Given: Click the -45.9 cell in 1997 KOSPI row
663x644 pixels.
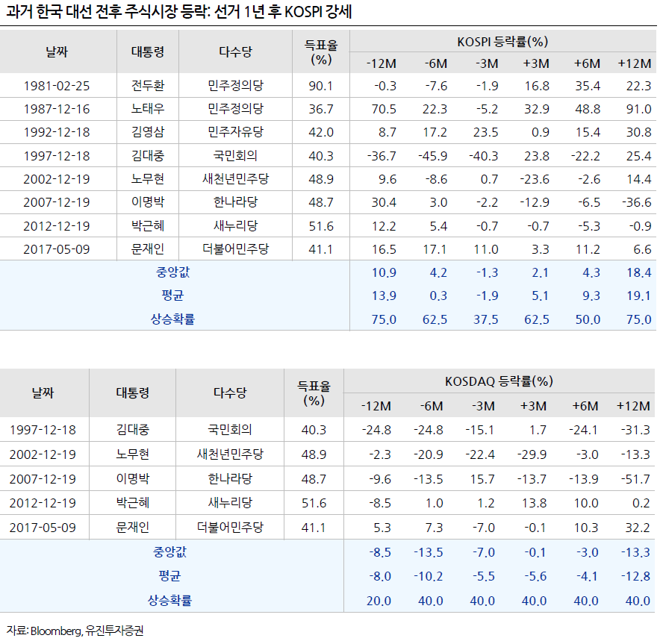Looking at the screenshot, I should 432,156.
